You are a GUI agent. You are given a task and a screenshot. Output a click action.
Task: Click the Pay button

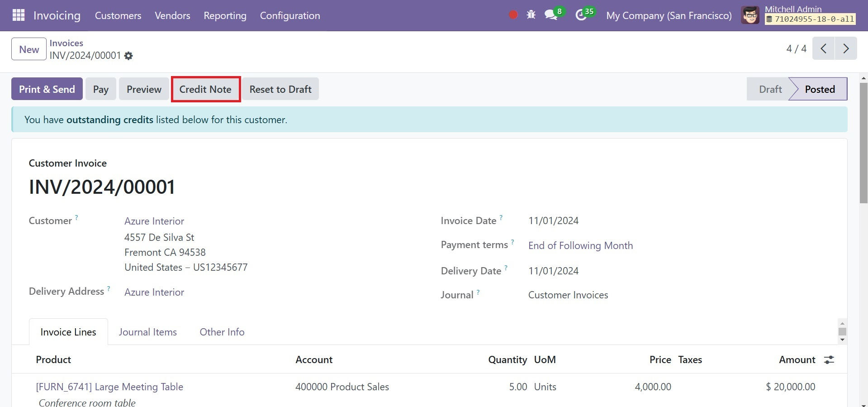point(101,89)
